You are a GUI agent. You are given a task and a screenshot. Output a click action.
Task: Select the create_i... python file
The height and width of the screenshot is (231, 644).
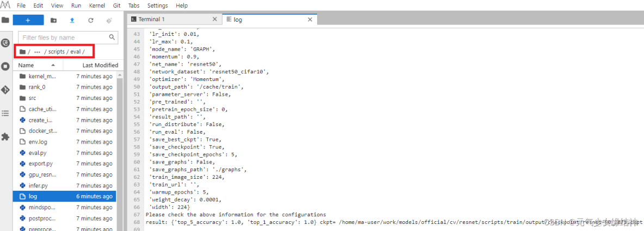[65, 120]
